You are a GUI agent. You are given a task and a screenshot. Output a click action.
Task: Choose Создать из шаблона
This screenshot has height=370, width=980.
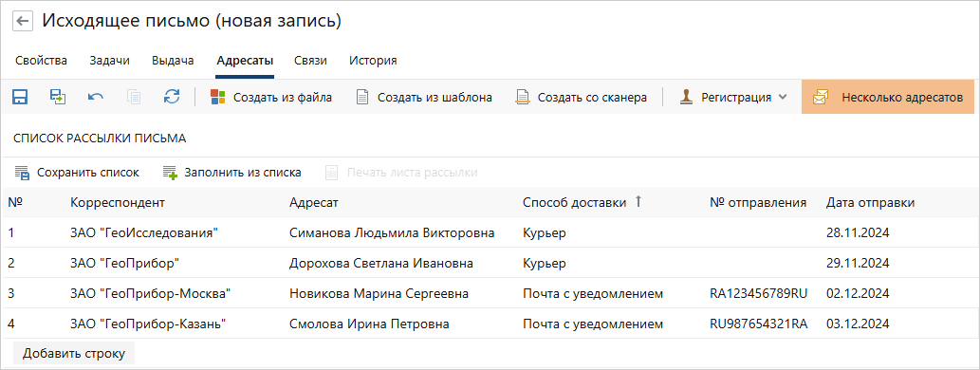(x=424, y=97)
